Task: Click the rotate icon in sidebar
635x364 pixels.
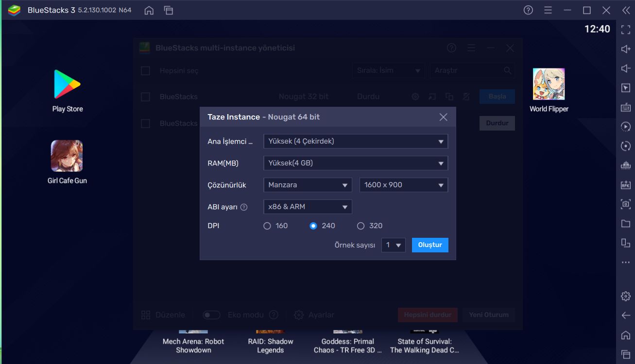Action: pyautogui.click(x=626, y=146)
